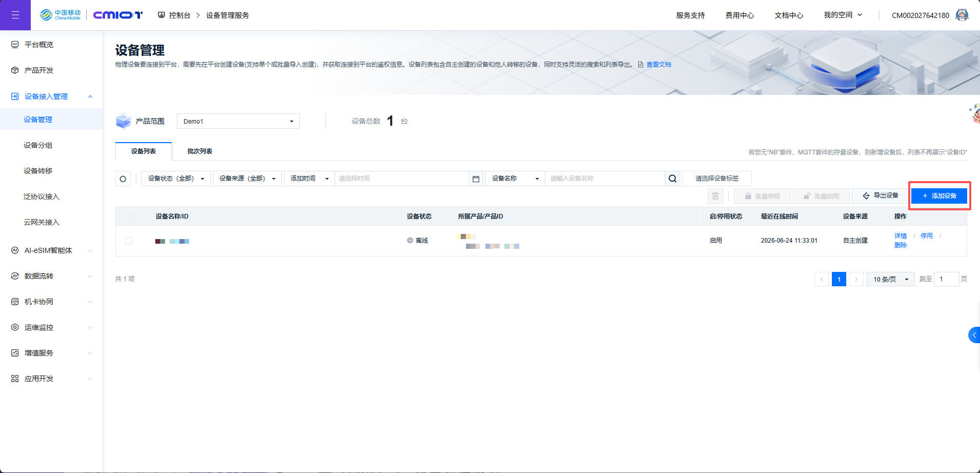
Task: Open the 10 条/页 page size dropdown
Action: coord(891,279)
